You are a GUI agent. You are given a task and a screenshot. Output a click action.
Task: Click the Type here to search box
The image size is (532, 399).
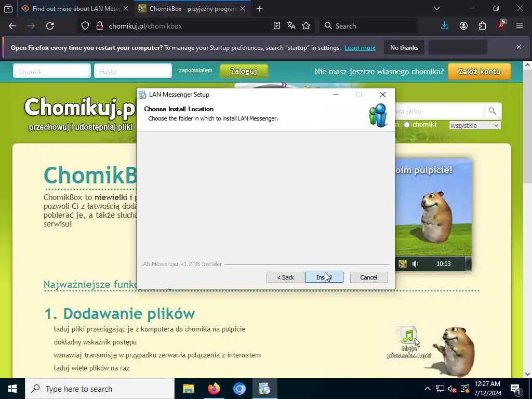[100, 389]
